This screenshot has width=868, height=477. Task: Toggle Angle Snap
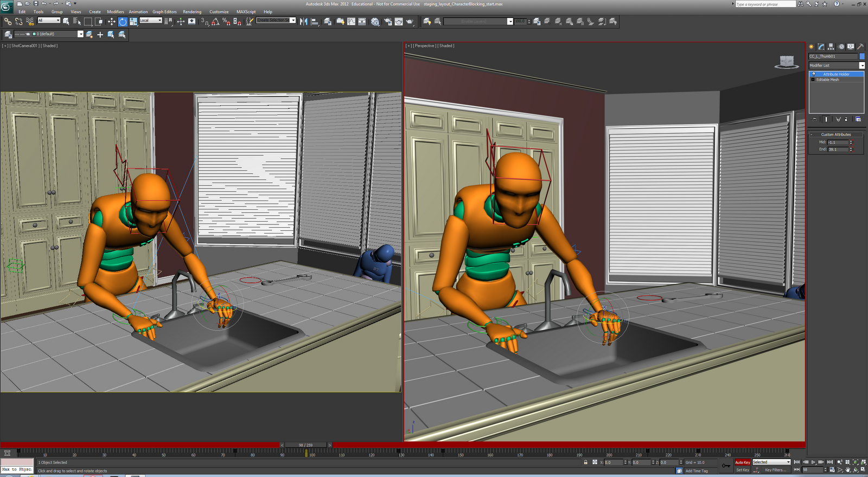pyautogui.click(x=215, y=21)
